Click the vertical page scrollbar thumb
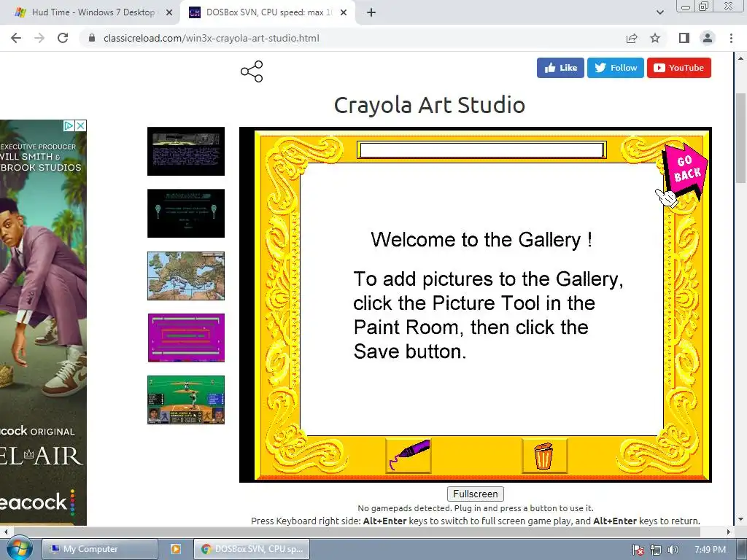This screenshot has height=560, width=747. [x=740, y=138]
